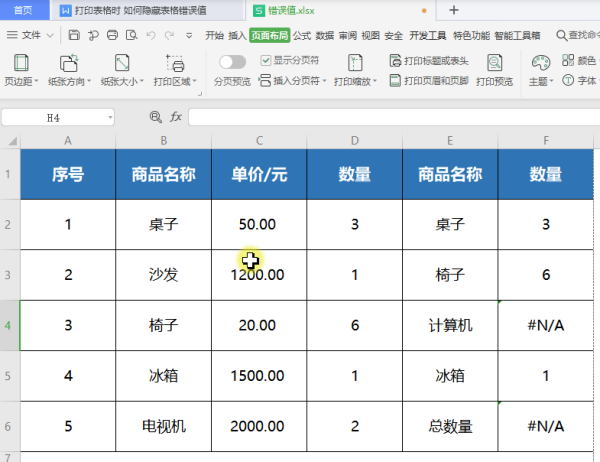The image size is (600, 462).
Task: Click the 纸张大小 paper size icon
Action: tap(122, 63)
